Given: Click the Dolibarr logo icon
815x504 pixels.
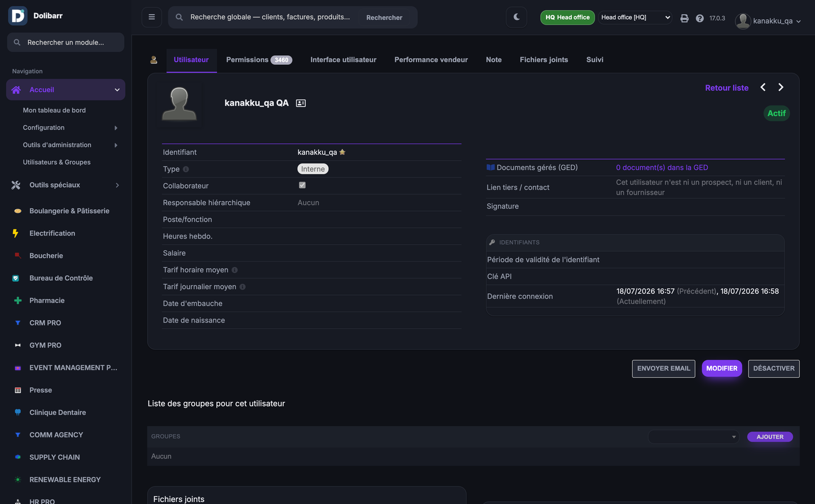Looking at the screenshot, I should (x=18, y=16).
